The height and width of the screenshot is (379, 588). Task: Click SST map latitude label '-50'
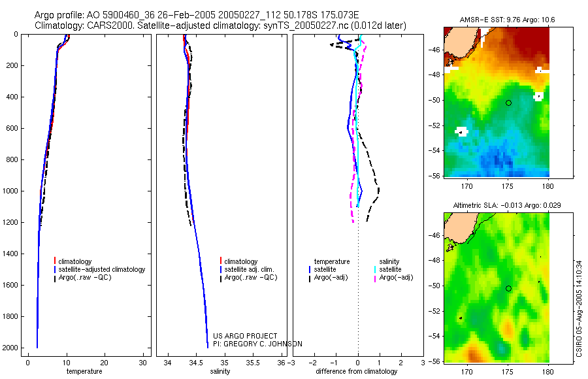click(435, 101)
